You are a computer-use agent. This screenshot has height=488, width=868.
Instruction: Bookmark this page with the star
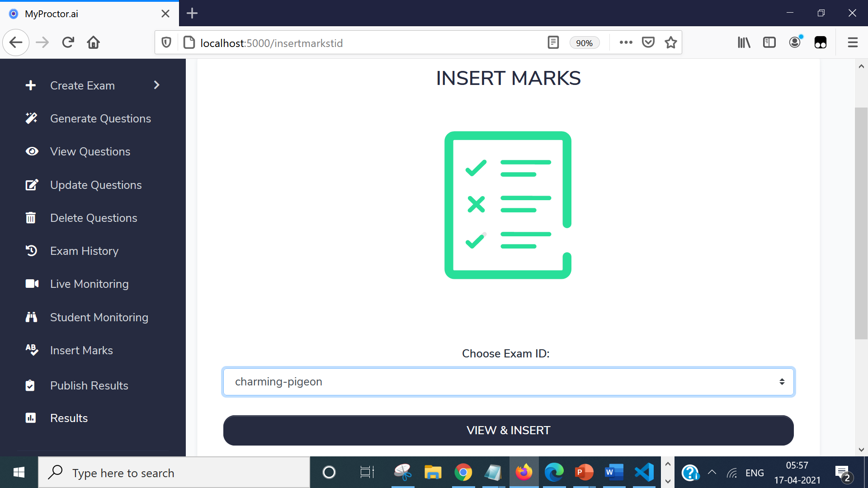click(671, 42)
